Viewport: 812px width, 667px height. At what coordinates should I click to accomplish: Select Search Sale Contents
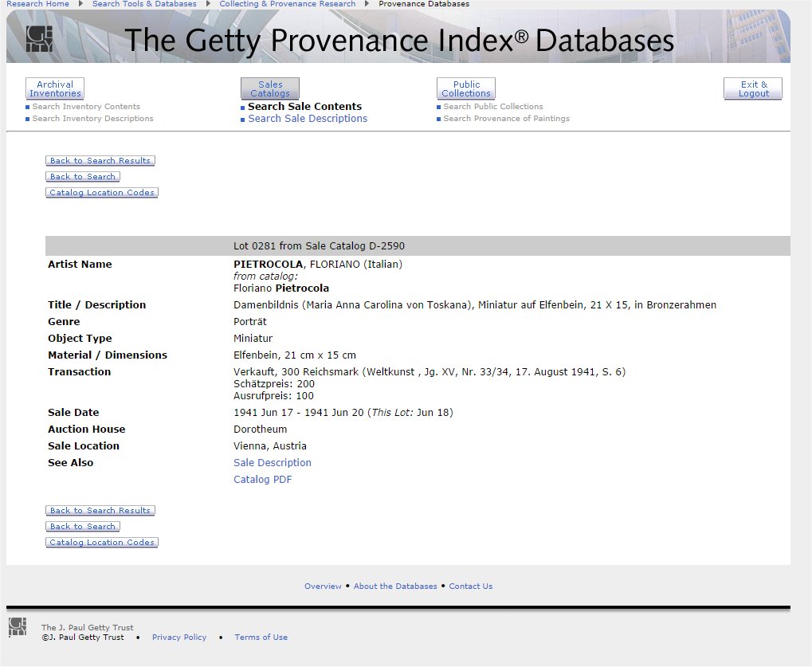coord(304,106)
